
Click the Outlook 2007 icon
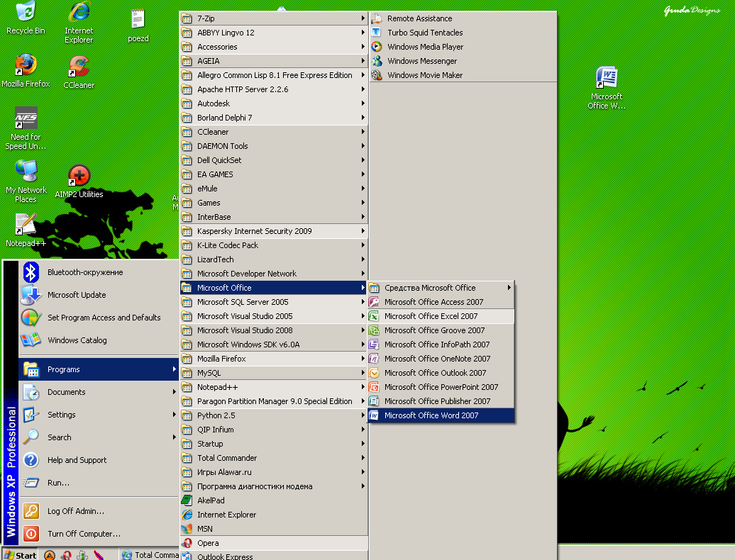374,373
